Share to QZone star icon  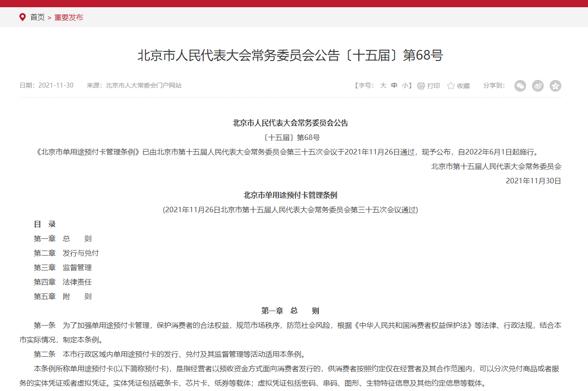(555, 86)
